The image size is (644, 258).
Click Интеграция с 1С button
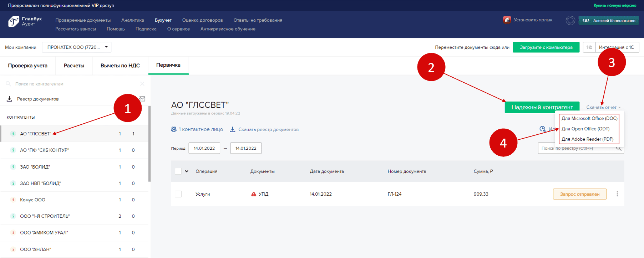[x=617, y=47]
